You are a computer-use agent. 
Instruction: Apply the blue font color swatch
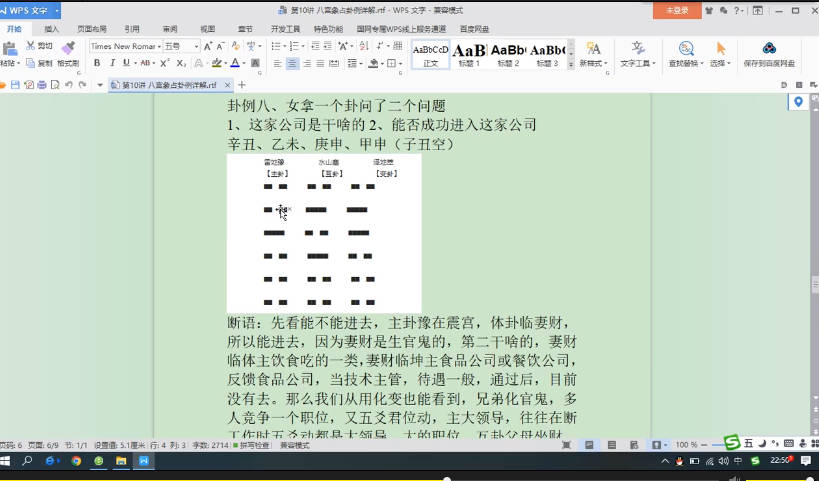235,63
